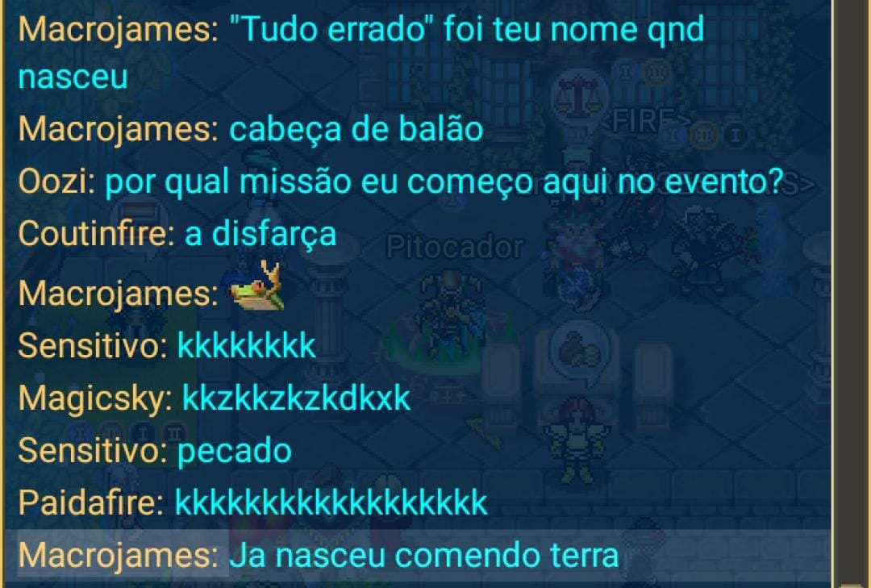Image resolution: width=871 pixels, height=588 pixels.
Task: Click the frog emoji in Macrojames's message
Action: [258, 286]
